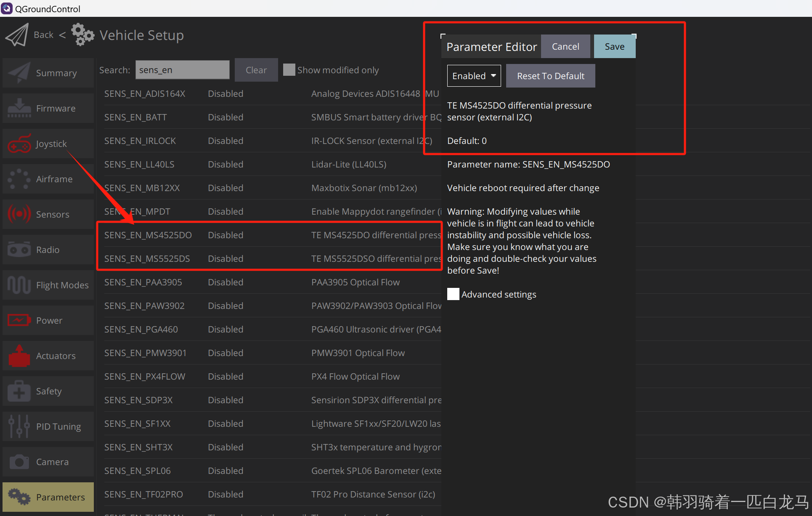Cancel the Parameter Editor
Image resolution: width=812 pixels, height=516 pixels.
[x=565, y=46]
